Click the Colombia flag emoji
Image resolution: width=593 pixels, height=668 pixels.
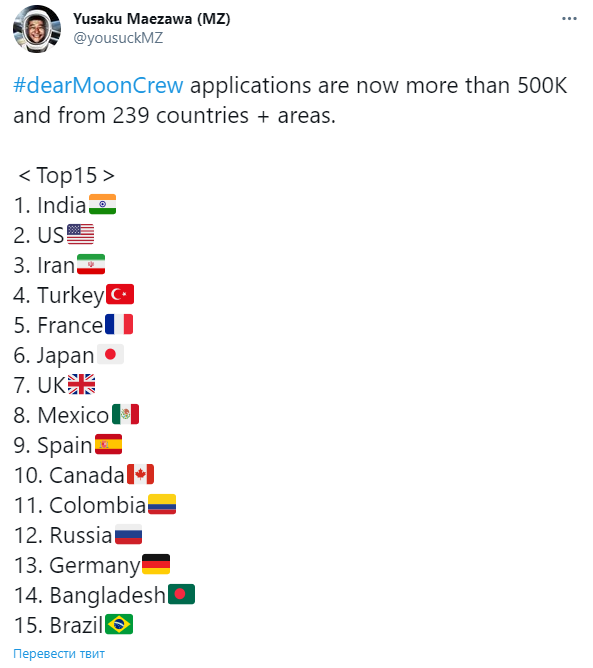coord(162,504)
